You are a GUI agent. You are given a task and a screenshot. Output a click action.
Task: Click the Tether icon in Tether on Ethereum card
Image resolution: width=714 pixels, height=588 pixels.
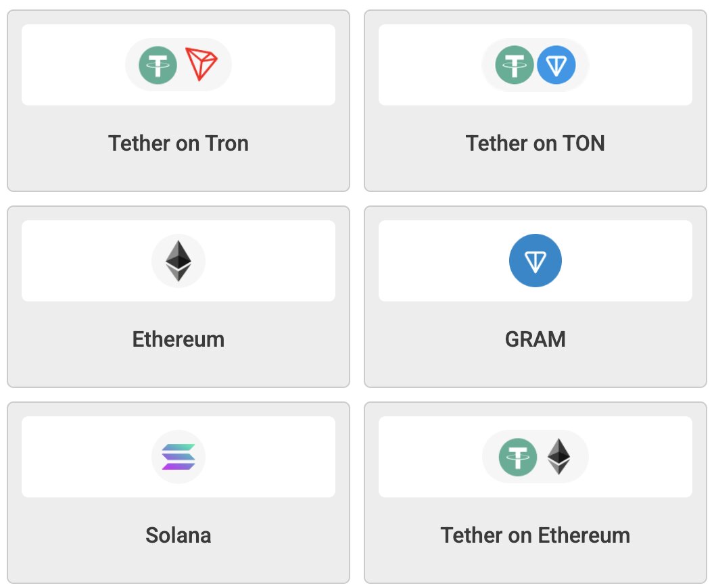coord(518,458)
